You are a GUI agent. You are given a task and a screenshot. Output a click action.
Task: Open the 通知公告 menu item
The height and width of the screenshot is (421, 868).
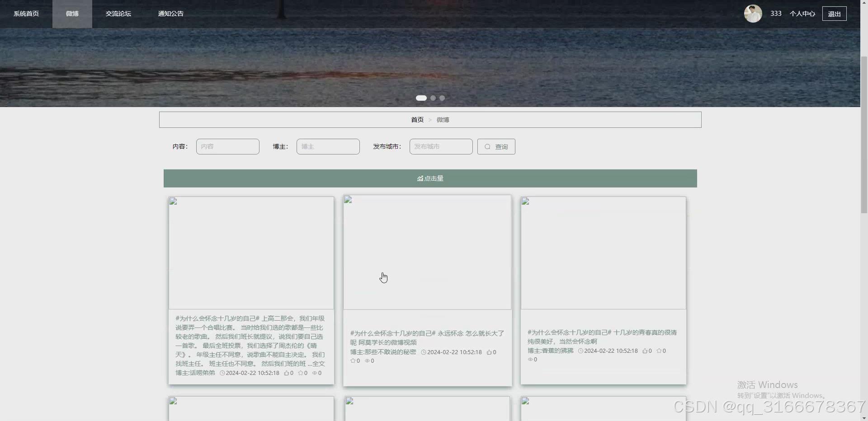(171, 14)
